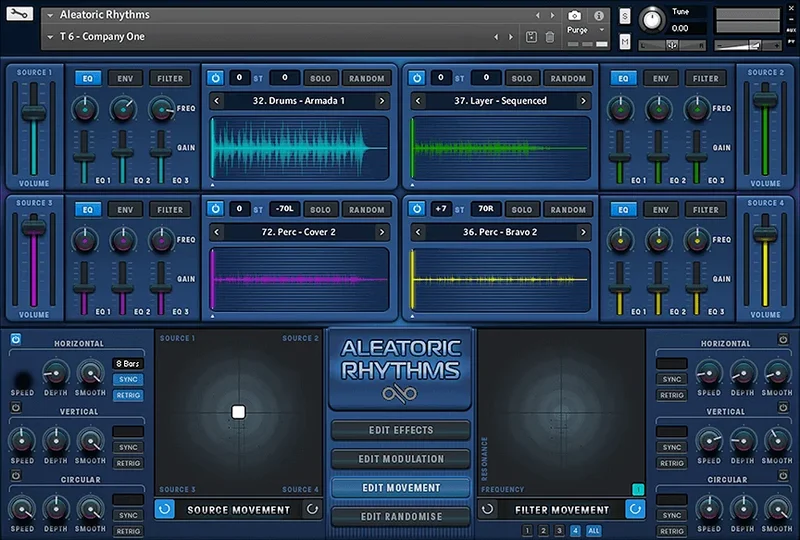This screenshot has width=800, height=540.
Task: Open Edit Movement page
Action: click(x=401, y=488)
